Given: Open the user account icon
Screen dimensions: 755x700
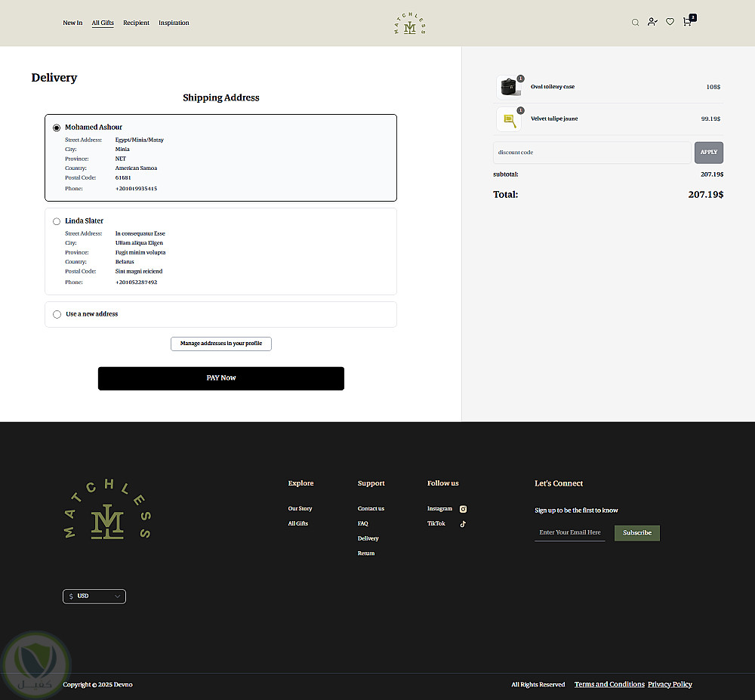Looking at the screenshot, I should [652, 22].
